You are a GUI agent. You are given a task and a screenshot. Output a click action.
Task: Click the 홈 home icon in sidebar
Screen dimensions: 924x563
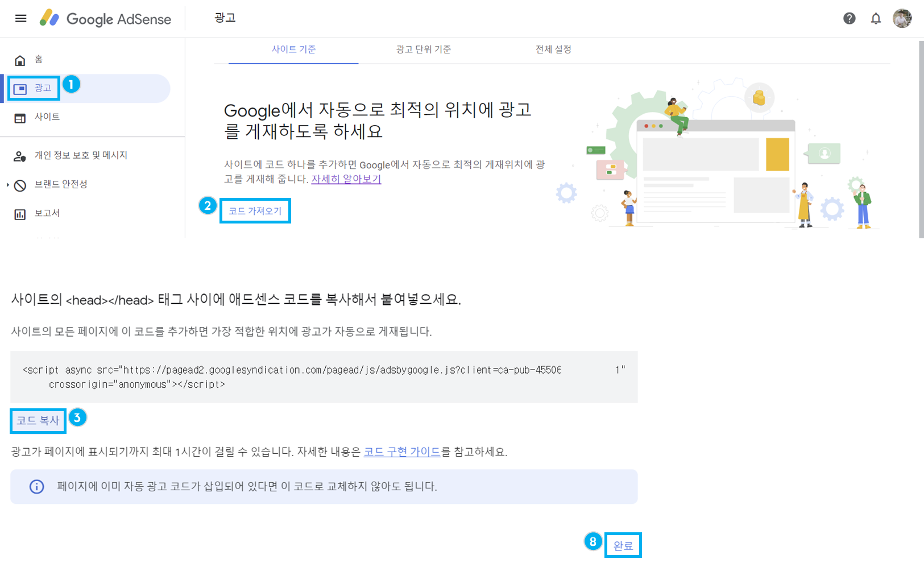click(x=20, y=60)
